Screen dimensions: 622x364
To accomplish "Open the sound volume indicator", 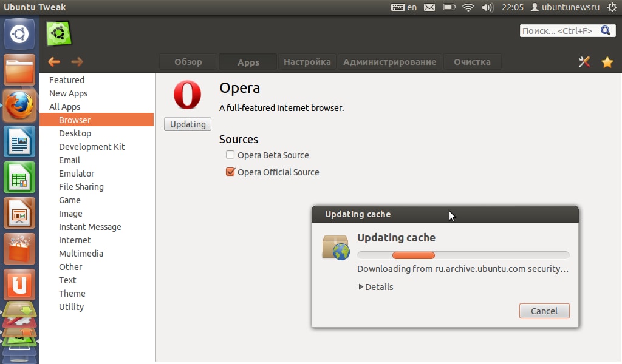I will coord(488,7).
